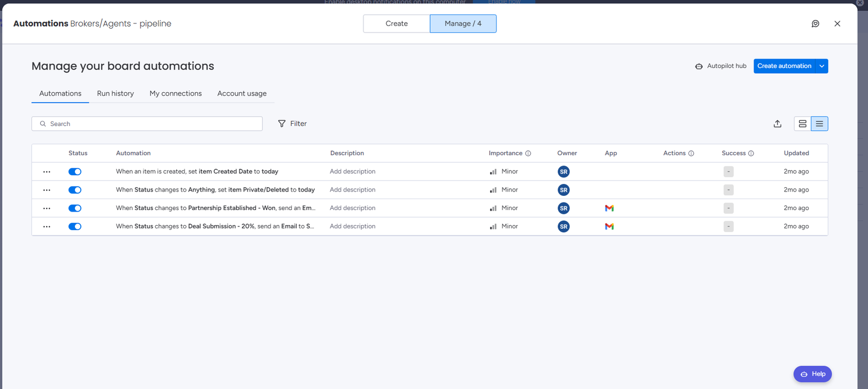868x389 pixels.
Task: Open more options for Deal Submission automation
Action: tap(47, 226)
